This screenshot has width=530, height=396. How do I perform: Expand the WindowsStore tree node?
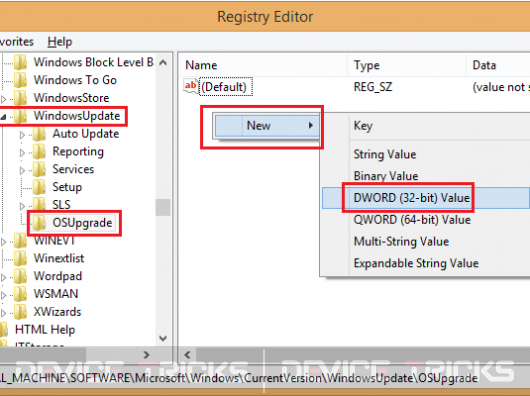pyautogui.click(x=4, y=99)
